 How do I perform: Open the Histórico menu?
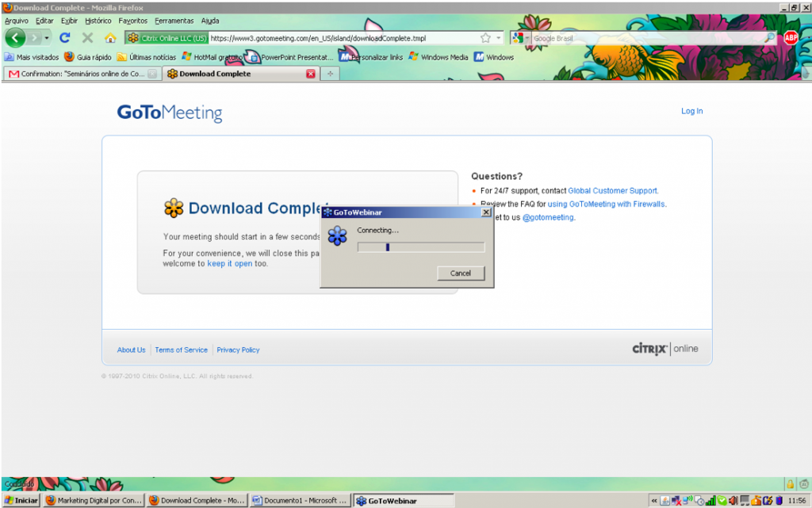point(98,21)
